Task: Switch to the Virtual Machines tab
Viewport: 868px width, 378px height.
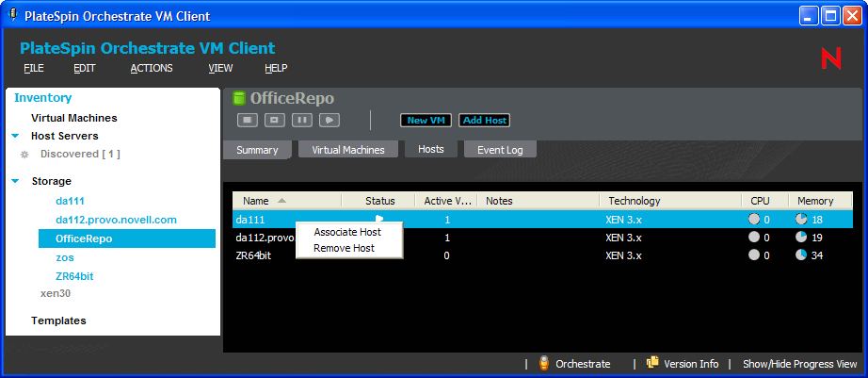Action: tap(348, 150)
